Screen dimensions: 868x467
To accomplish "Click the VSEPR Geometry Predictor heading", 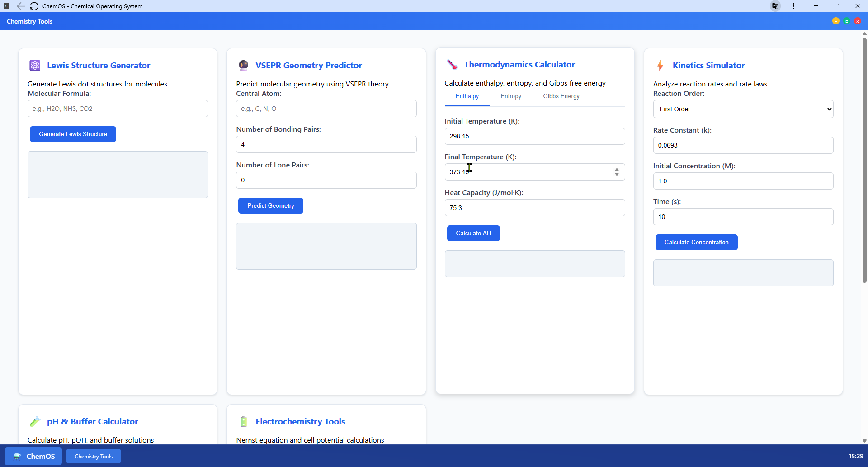I will click(309, 65).
